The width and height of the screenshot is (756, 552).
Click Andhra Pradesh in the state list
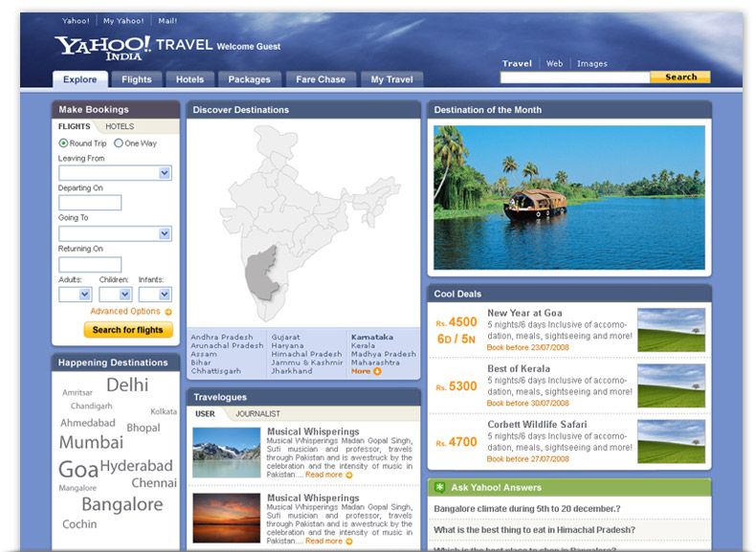(x=222, y=337)
